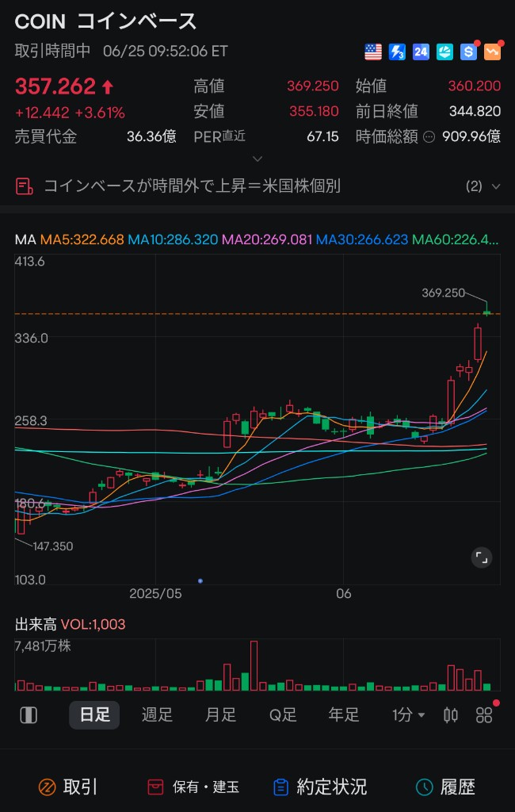Open the 履歴 history page

pos(445,787)
